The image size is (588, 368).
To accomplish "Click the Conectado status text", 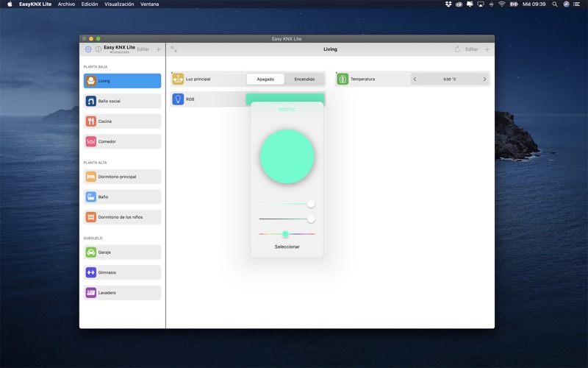I will click(120, 52).
